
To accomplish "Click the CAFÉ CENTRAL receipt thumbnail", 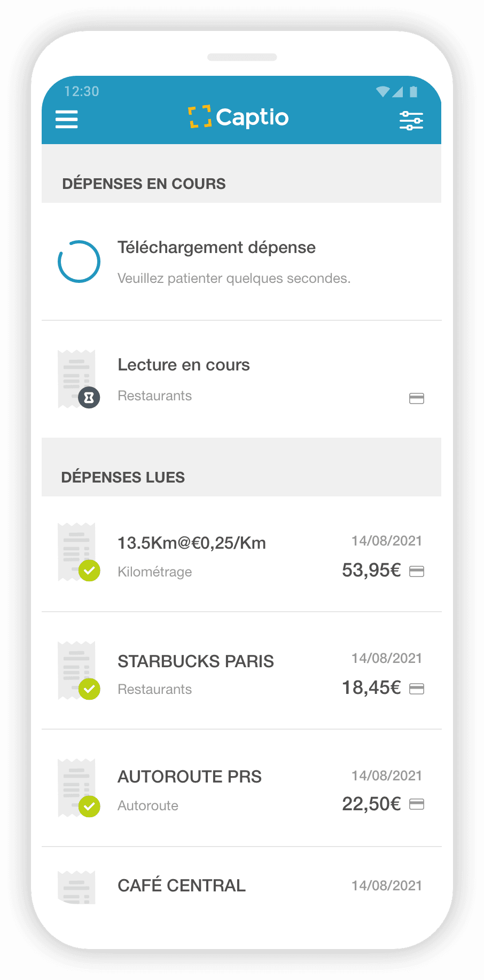I will 76,887.
